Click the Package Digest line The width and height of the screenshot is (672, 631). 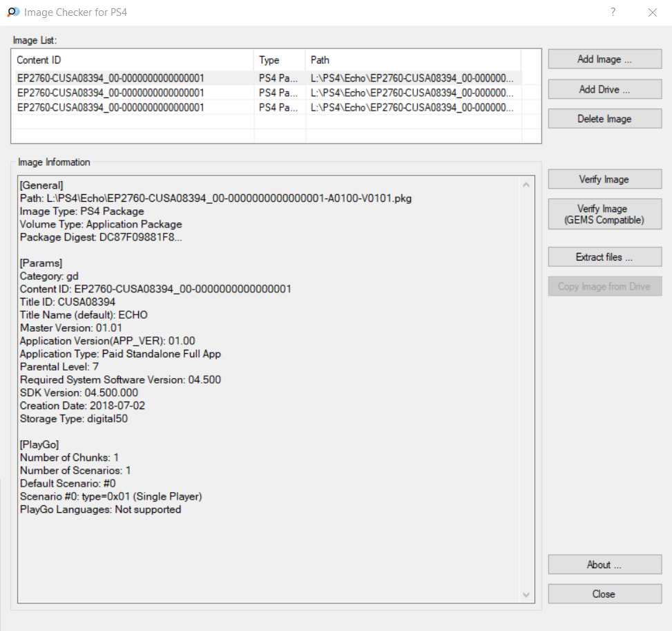[x=101, y=237]
